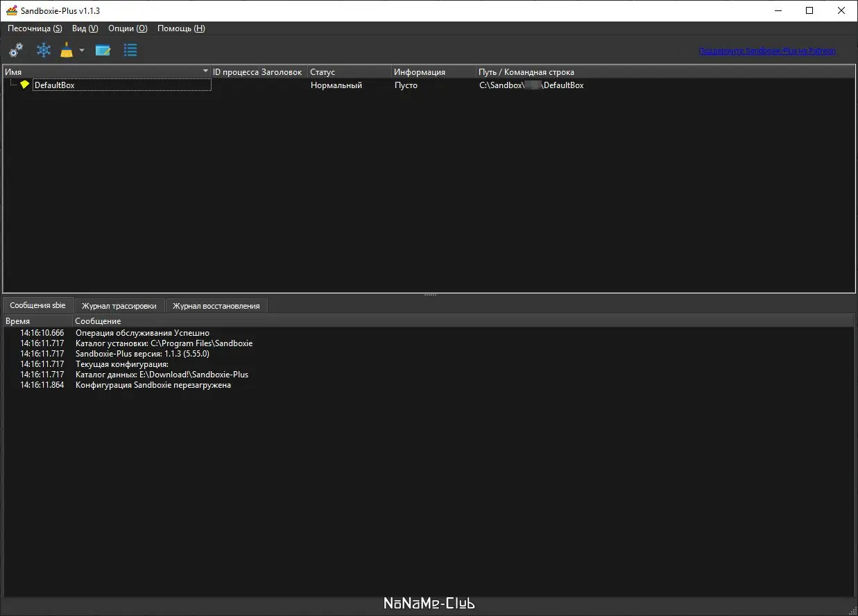Screen dimensions: 858x616
Task: Sort by Имя column header
Action: 107,71
